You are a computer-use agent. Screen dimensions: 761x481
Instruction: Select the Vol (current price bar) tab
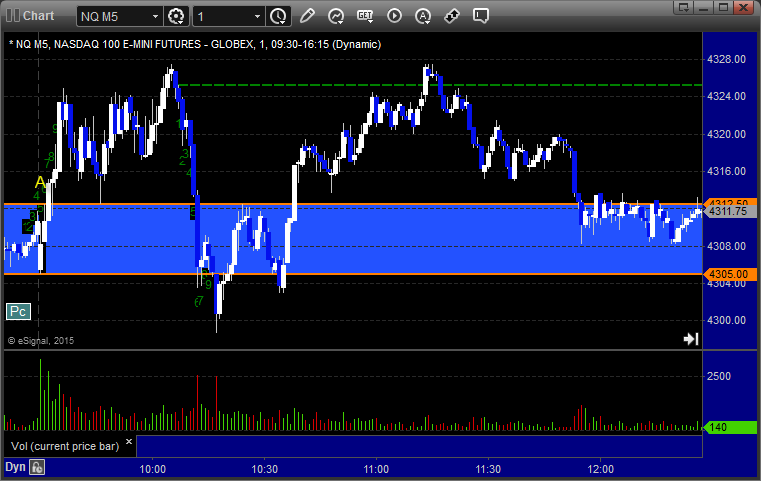65,446
